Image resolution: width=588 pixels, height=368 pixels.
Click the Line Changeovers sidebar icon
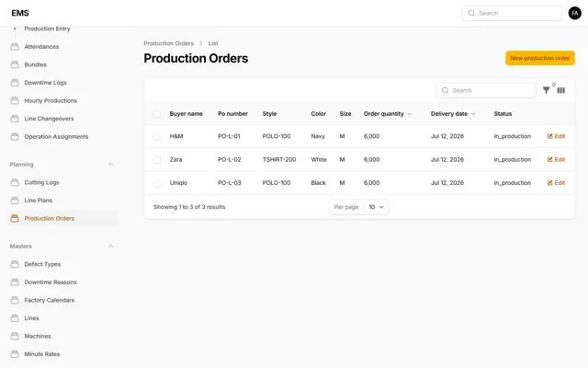15,119
